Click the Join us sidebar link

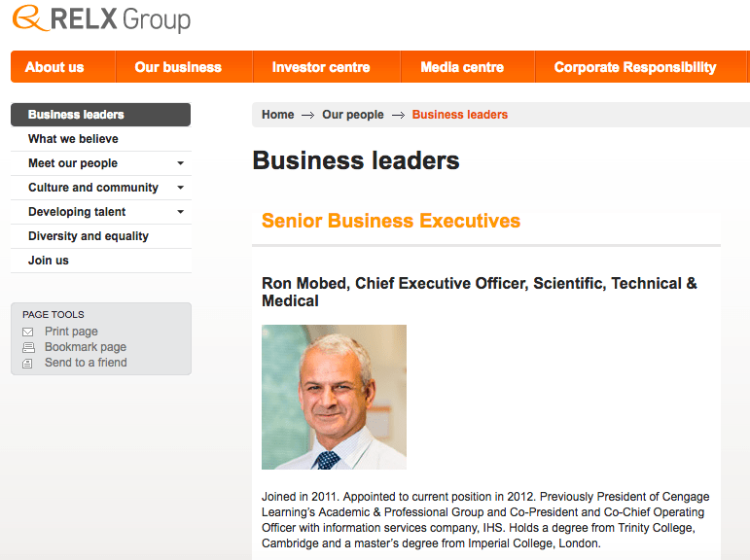[x=49, y=261]
